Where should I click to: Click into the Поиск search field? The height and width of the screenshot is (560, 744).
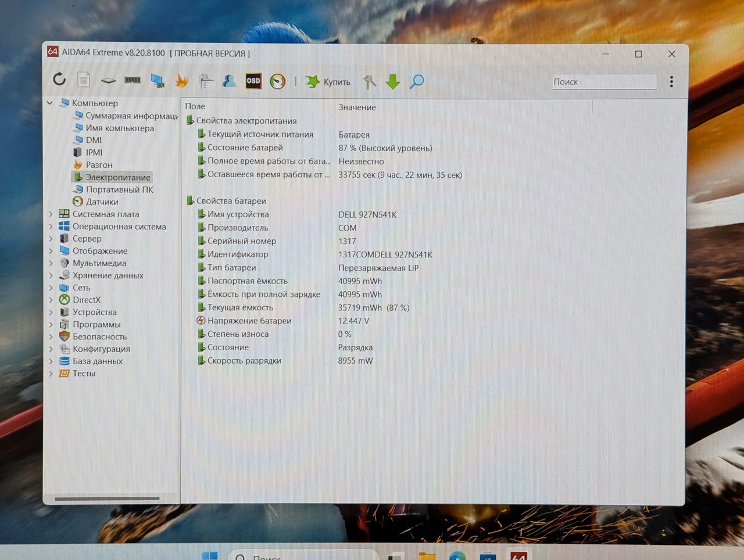point(604,82)
